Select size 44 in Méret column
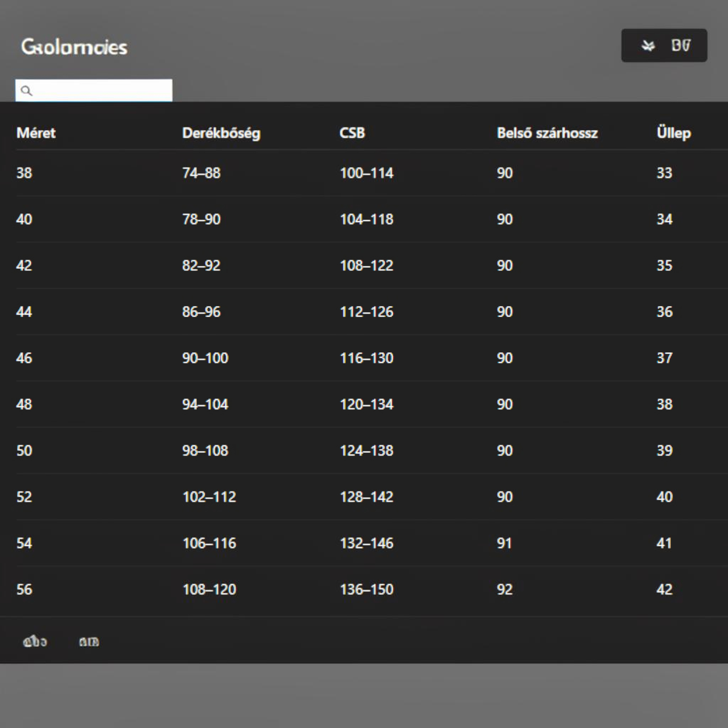The height and width of the screenshot is (728, 728). (24, 312)
